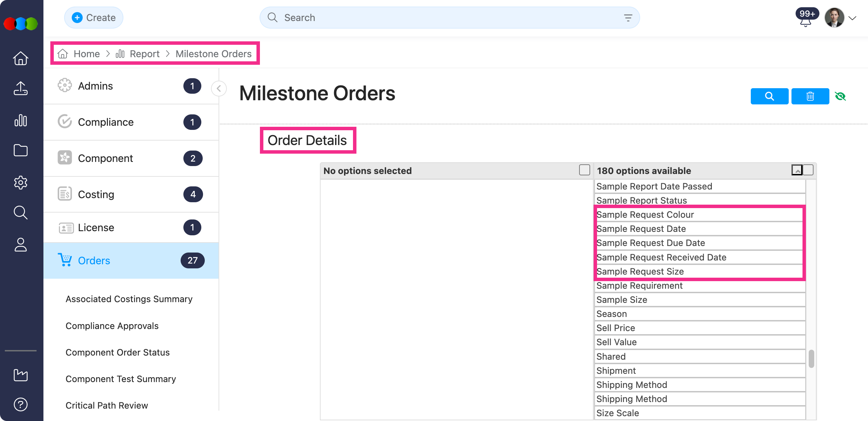Screen dimensions: 868x421
Task: Collapse the report sidebar with chevron arrow
Action: click(219, 89)
